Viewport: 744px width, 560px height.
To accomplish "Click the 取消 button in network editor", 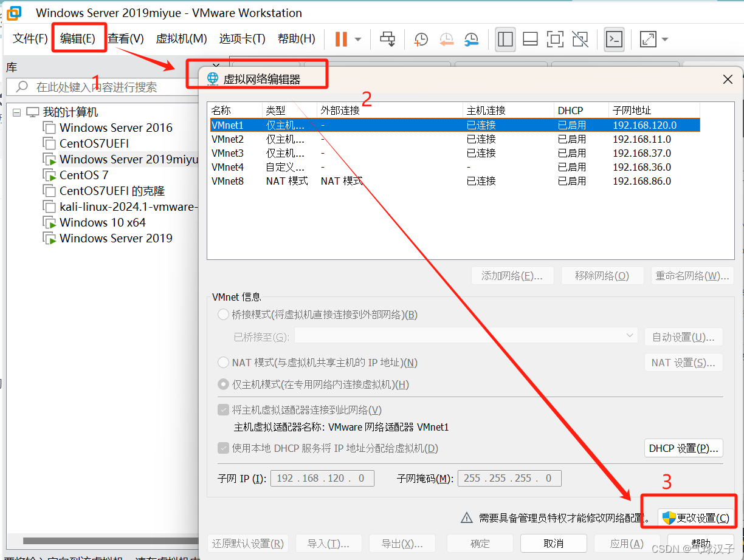I will tap(554, 543).
